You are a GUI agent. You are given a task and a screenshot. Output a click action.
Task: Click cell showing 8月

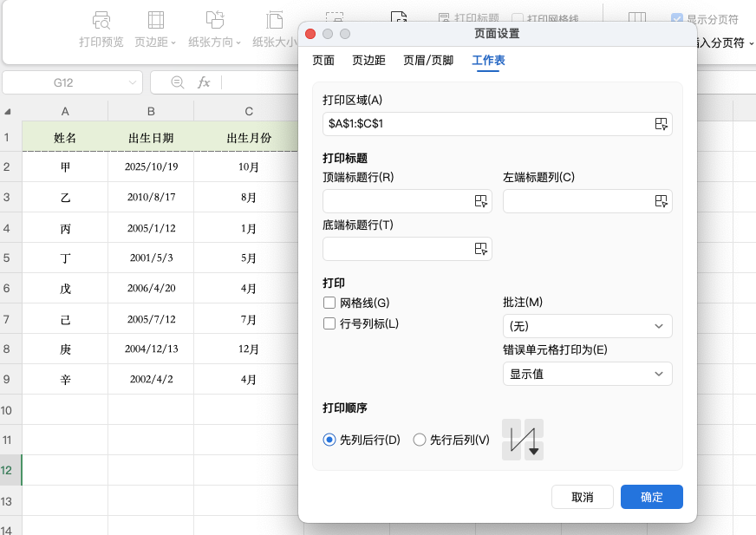pyautogui.click(x=248, y=198)
